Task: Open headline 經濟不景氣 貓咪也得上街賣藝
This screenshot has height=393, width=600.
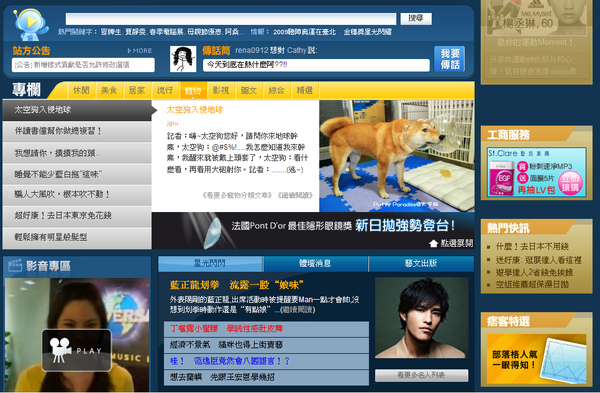Action: tap(226, 345)
